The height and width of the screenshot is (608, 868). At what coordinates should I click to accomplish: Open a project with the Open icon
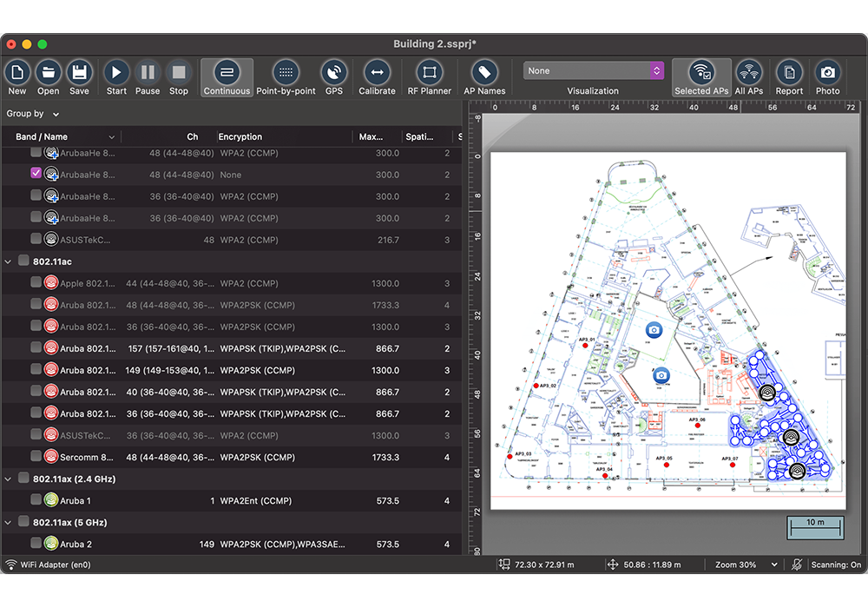[x=48, y=73]
